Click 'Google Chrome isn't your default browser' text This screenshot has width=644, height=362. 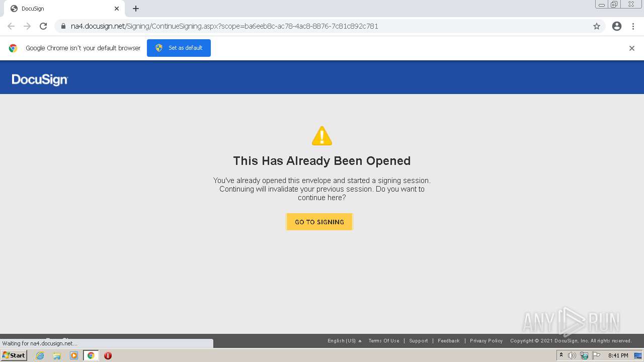83,48
